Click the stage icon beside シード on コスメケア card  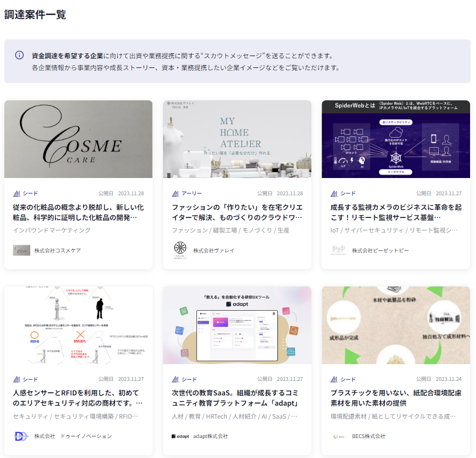(x=17, y=193)
